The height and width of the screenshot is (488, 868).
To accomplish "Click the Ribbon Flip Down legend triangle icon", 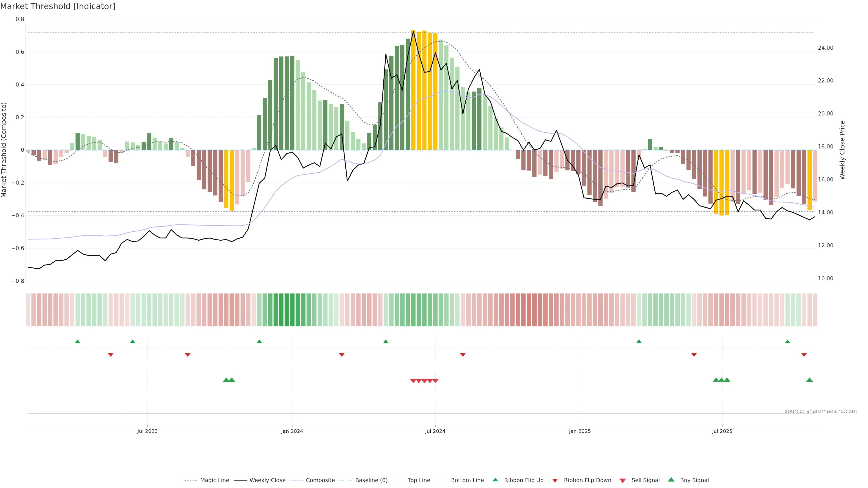I will click(555, 481).
